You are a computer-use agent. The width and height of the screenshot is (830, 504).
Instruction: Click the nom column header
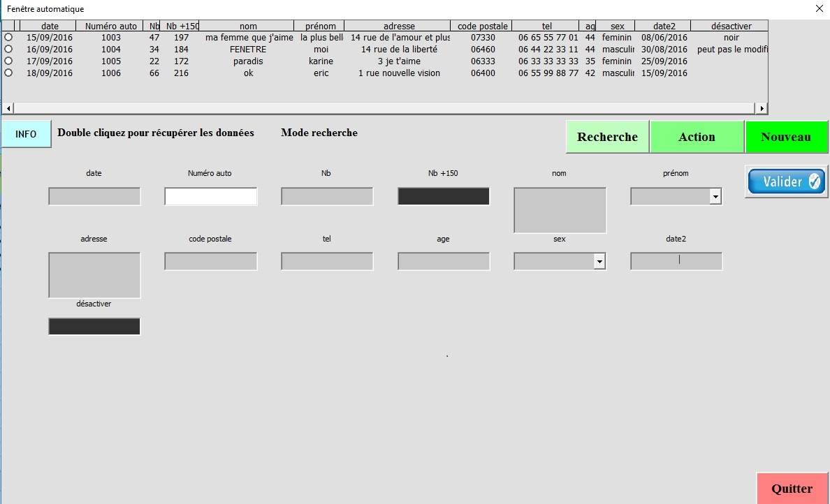coord(248,26)
